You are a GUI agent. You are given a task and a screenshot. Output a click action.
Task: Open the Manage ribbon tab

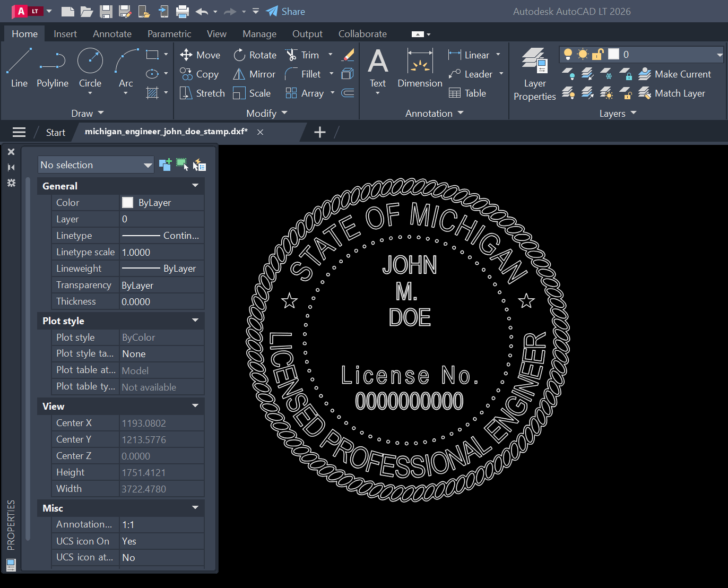[259, 33]
